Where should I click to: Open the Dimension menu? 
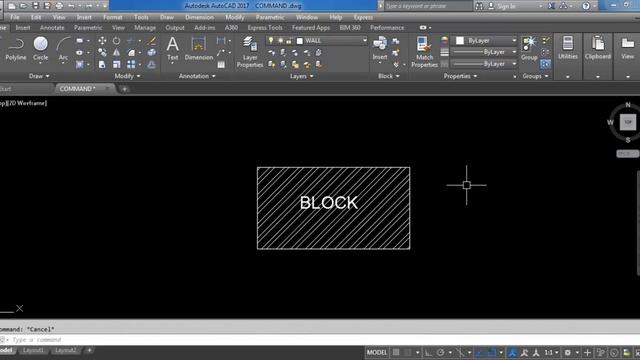(x=199, y=17)
